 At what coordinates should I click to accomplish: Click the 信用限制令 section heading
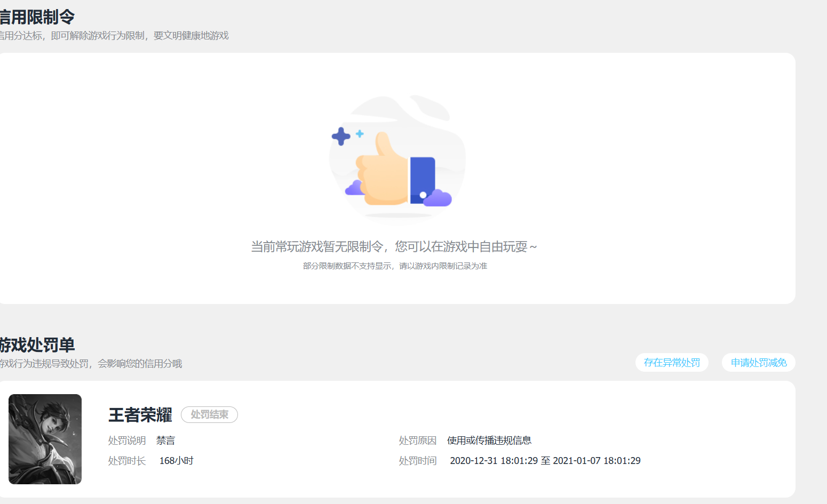pyautogui.click(x=36, y=17)
